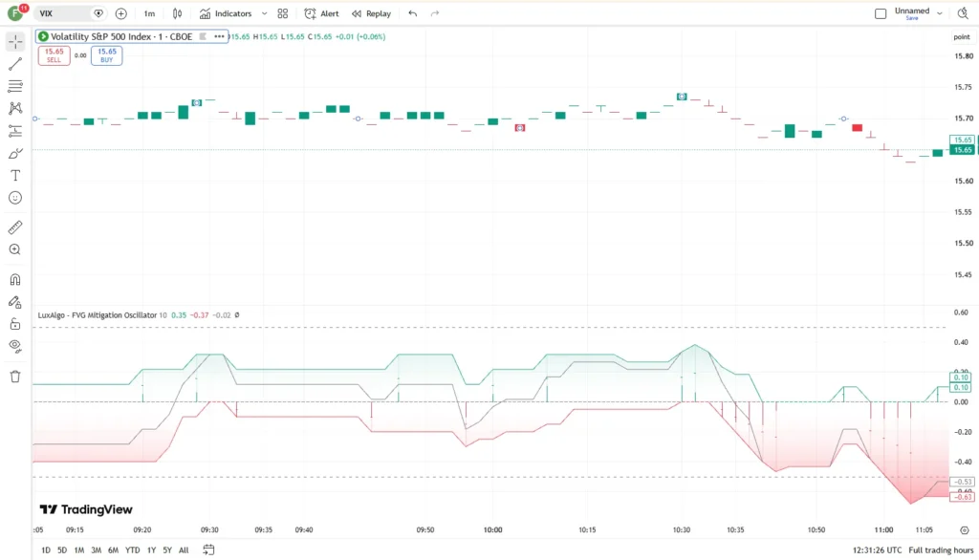Activate the zoom in tool
The width and height of the screenshot is (979, 560).
click(15, 249)
